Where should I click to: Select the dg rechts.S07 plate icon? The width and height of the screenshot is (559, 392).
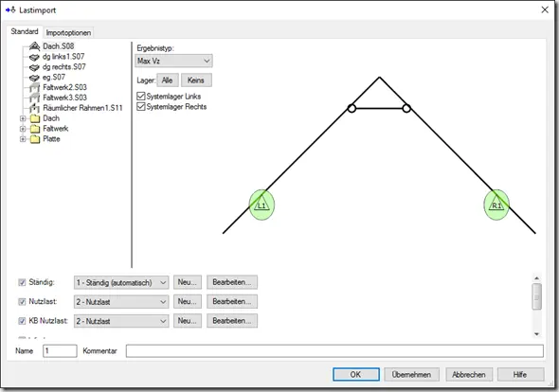tap(34, 67)
